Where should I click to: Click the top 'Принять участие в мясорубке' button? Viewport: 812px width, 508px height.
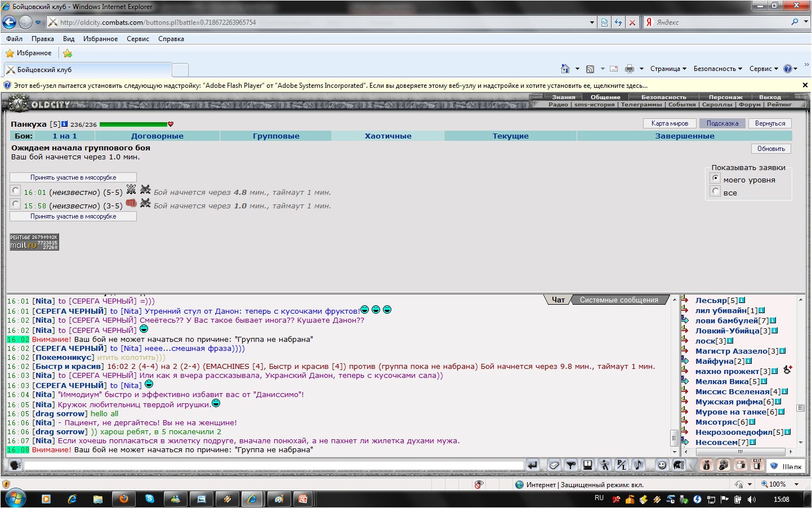coord(73,177)
